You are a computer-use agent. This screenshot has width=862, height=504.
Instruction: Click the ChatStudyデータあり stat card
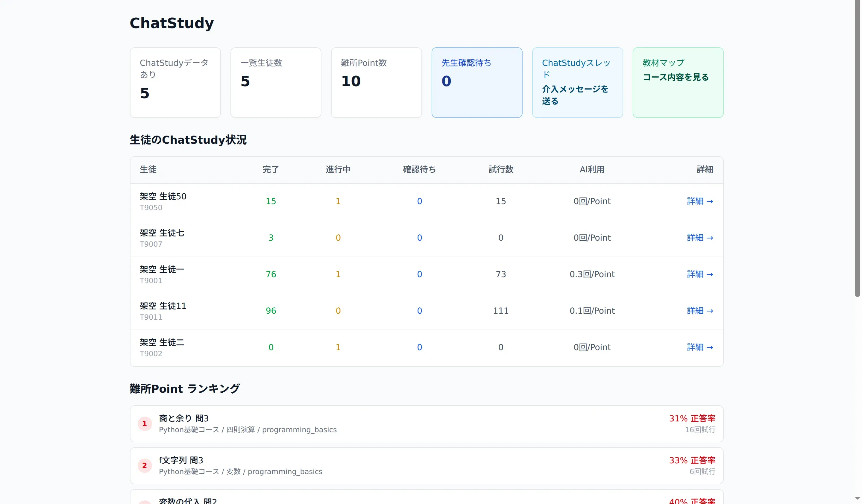coord(175,82)
